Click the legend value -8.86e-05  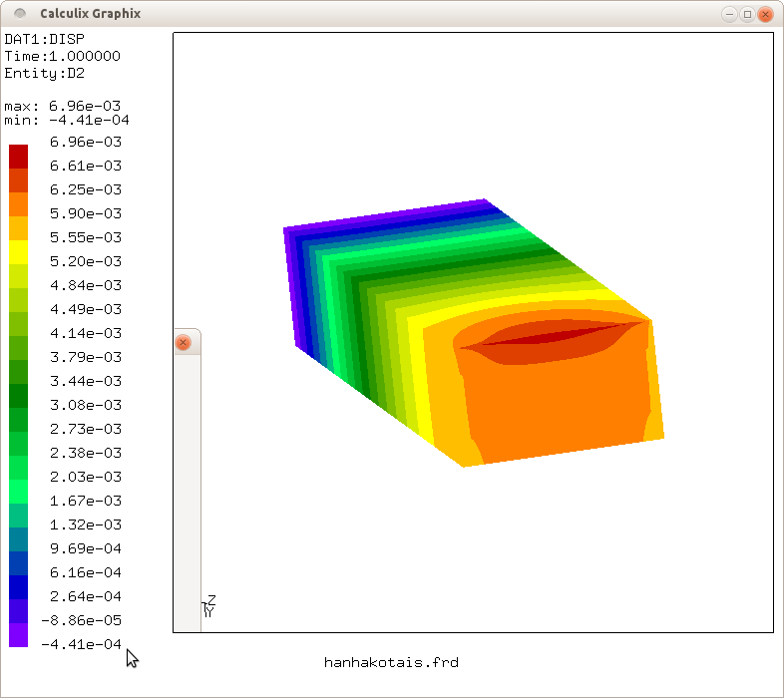pyautogui.click(x=81, y=620)
